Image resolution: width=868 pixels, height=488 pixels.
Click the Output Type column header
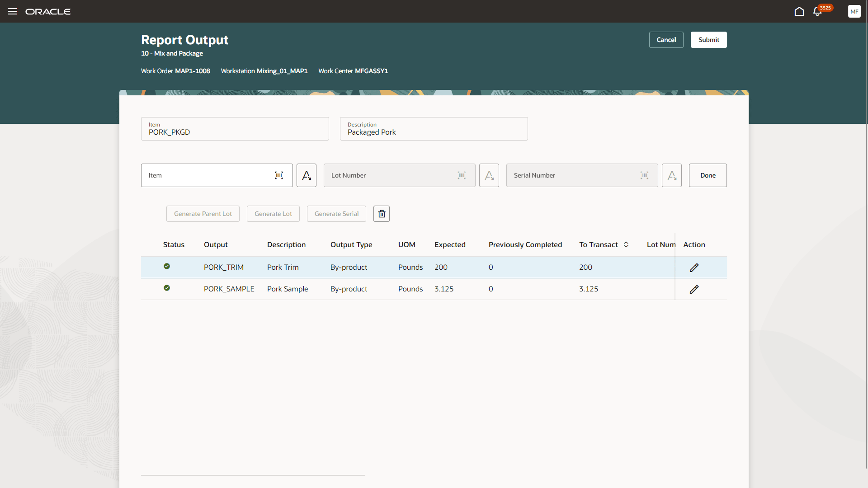(351, 244)
